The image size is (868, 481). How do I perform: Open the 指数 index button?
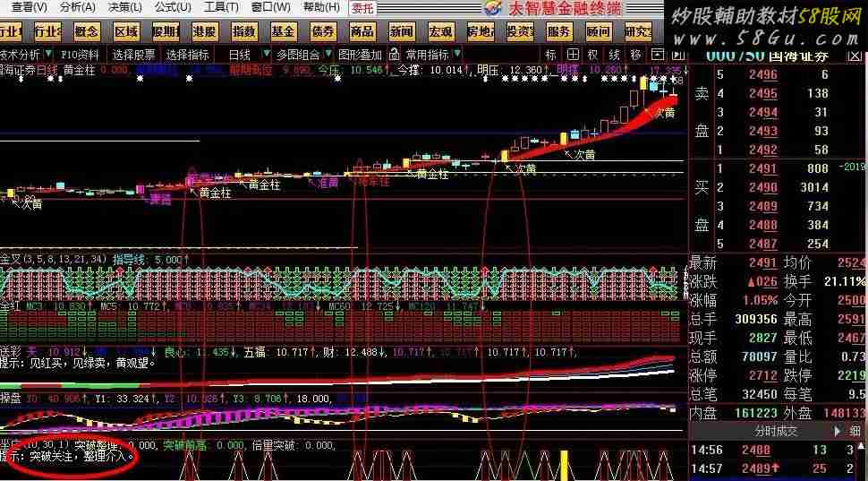tap(244, 32)
